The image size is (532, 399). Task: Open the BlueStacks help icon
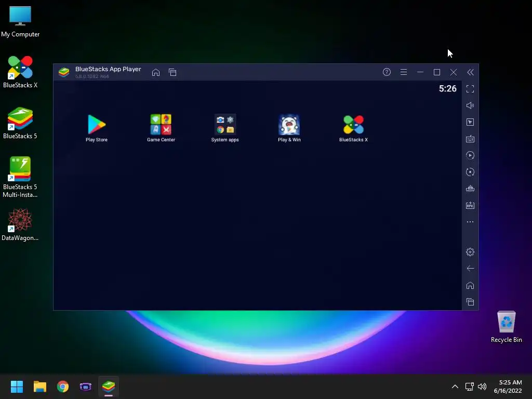click(387, 72)
